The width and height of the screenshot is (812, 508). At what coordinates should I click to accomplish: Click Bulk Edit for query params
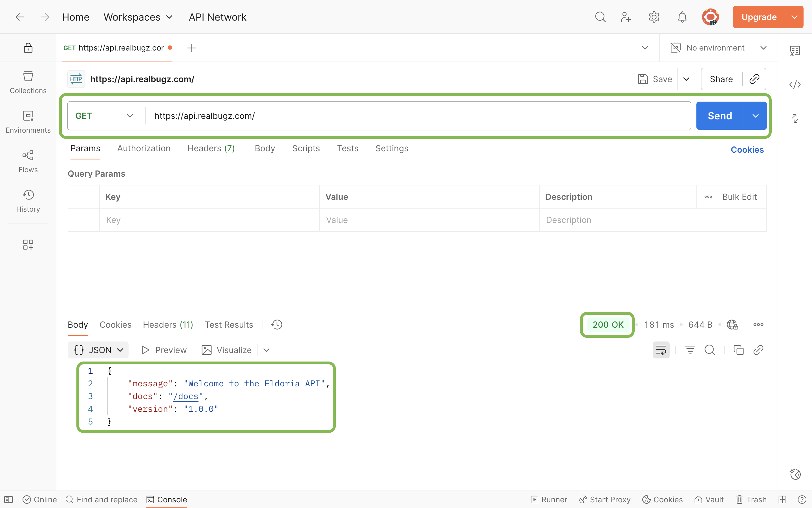(x=740, y=197)
